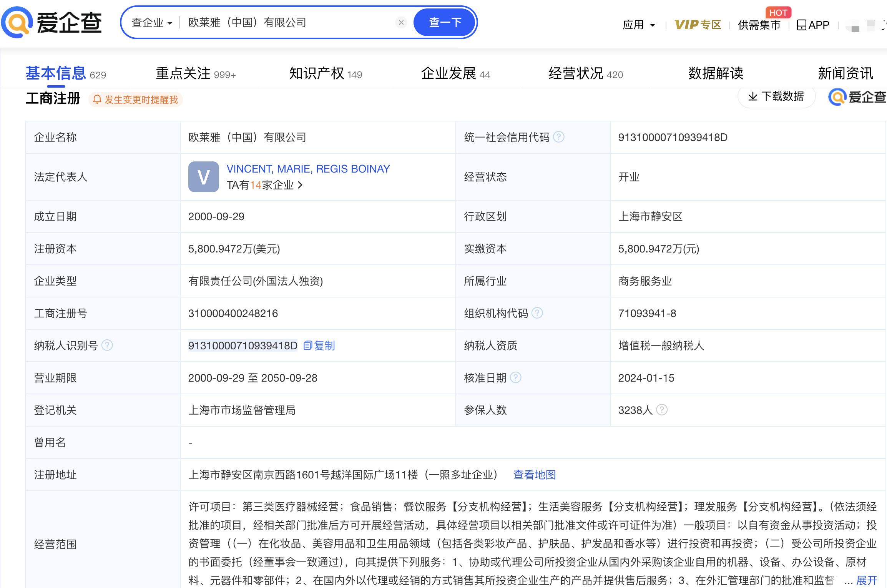
Task: Click company name 欧莱雅（中国）有限公司 in table
Action: (x=247, y=137)
